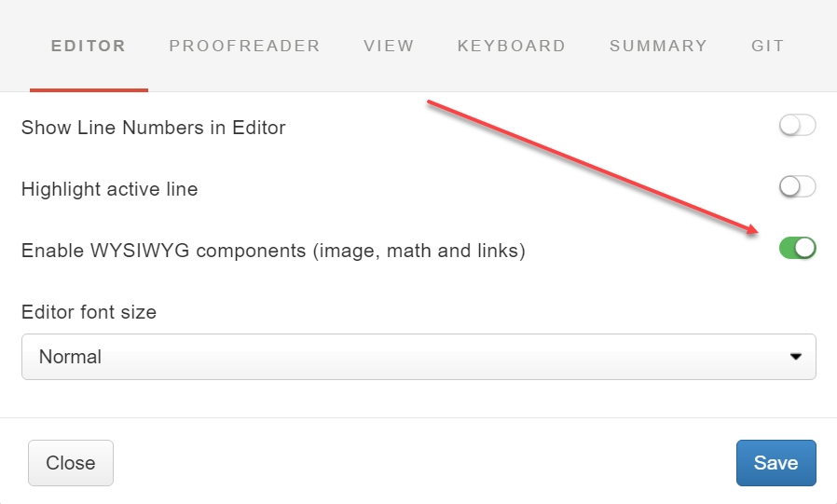
Task: Click the active Editor tab
Action: [x=89, y=46]
